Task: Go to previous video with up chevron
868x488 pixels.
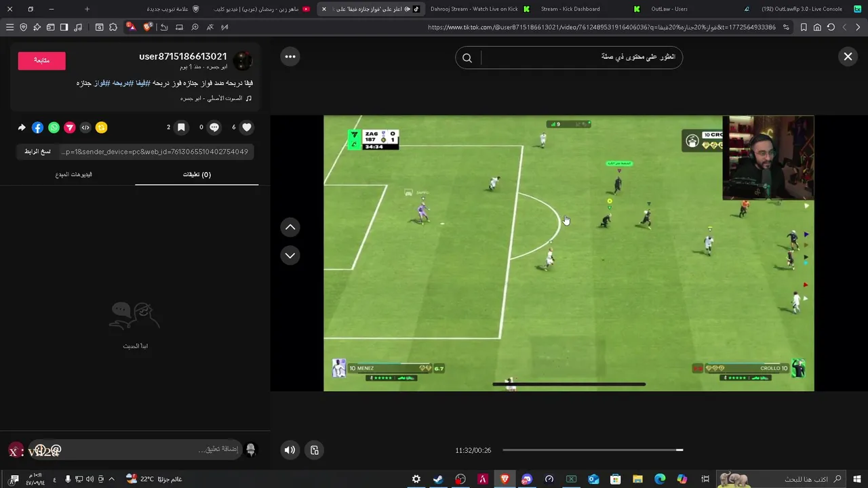Action: [290, 227]
